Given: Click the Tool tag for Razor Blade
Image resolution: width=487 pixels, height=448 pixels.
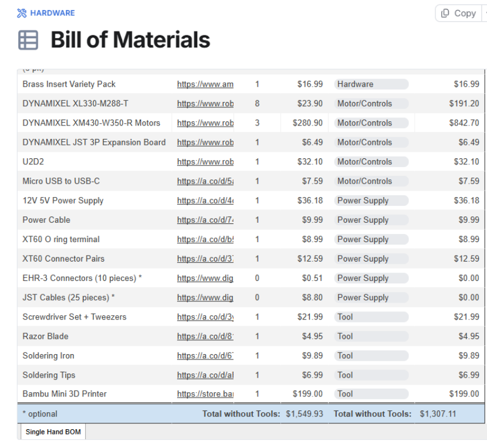Looking at the screenshot, I should click(x=371, y=336).
